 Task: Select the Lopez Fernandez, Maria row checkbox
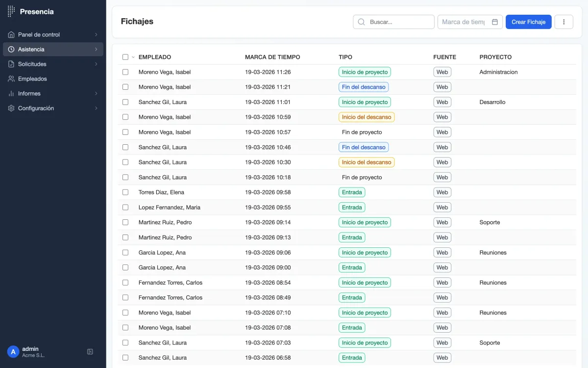point(125,208)
